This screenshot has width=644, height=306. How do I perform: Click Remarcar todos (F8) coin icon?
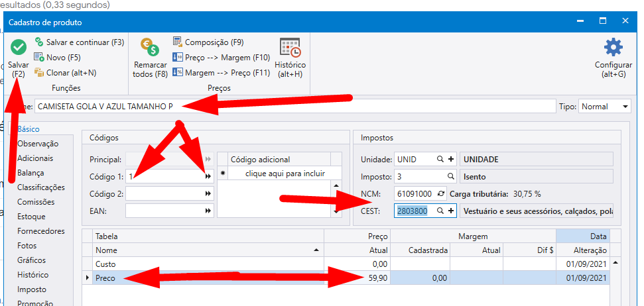150,47
